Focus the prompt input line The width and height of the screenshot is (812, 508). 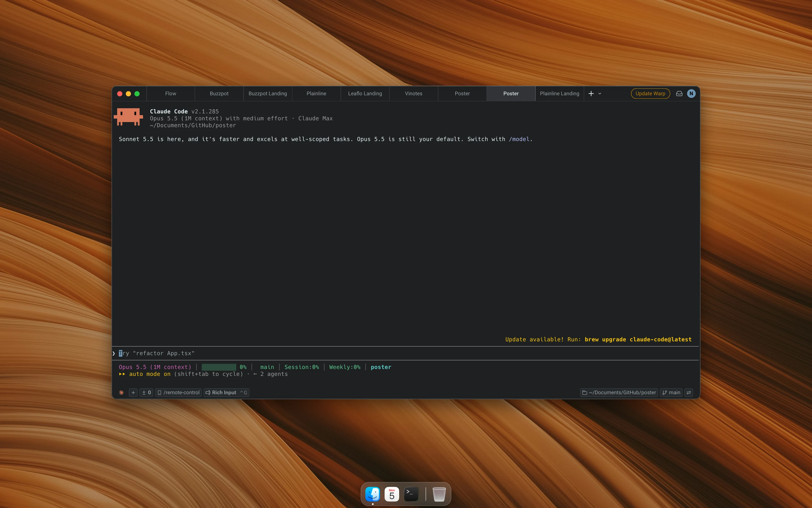406,353
